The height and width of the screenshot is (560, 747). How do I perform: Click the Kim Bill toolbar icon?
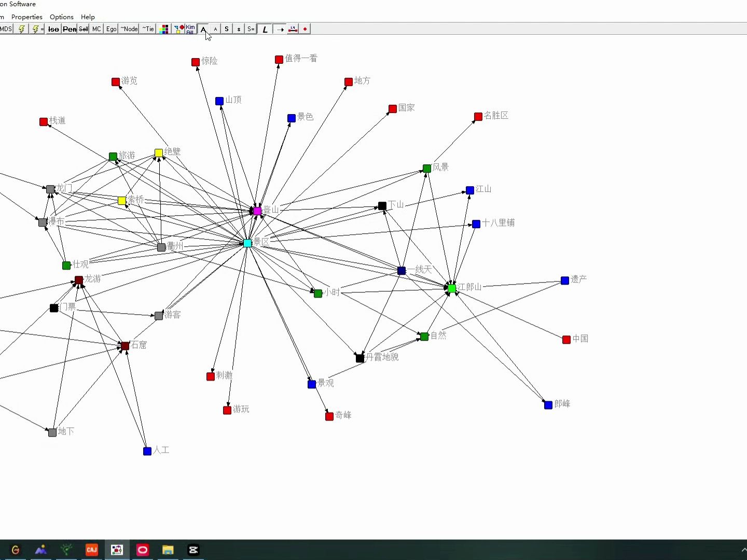click(190, 29)
